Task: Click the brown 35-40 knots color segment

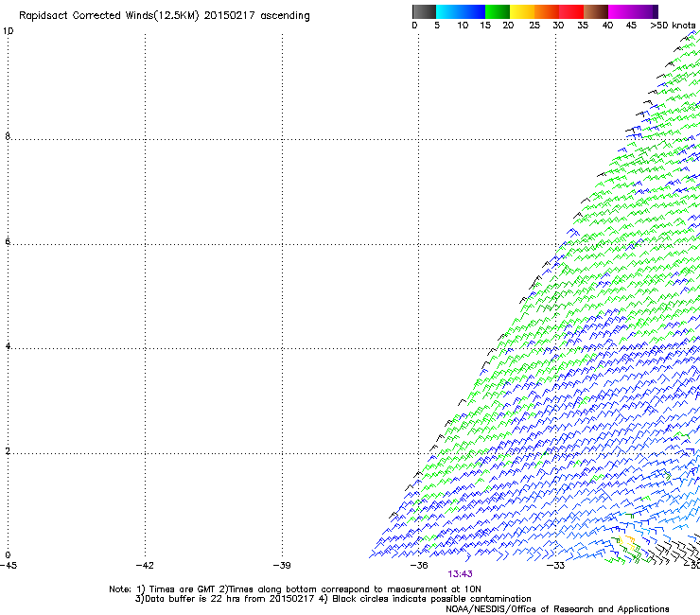Action: tap(596, 11)
